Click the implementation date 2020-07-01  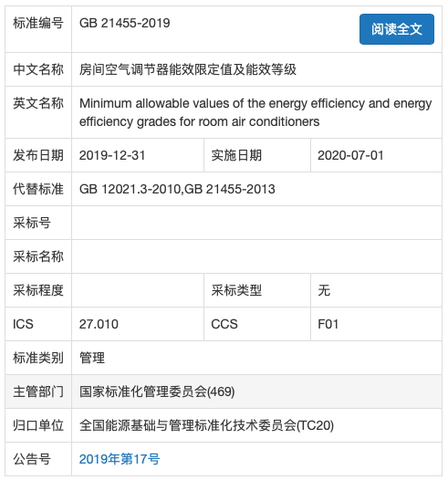tap(350, 155)
